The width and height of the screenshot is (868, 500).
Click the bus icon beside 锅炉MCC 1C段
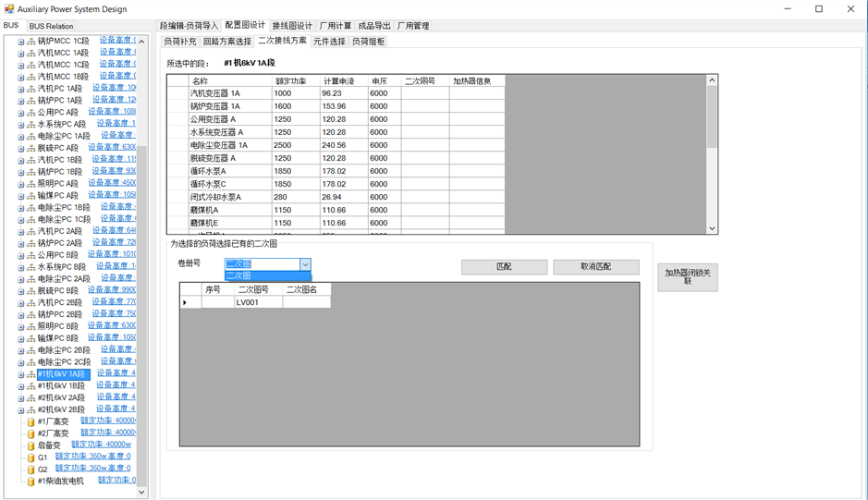coord(31,42)
